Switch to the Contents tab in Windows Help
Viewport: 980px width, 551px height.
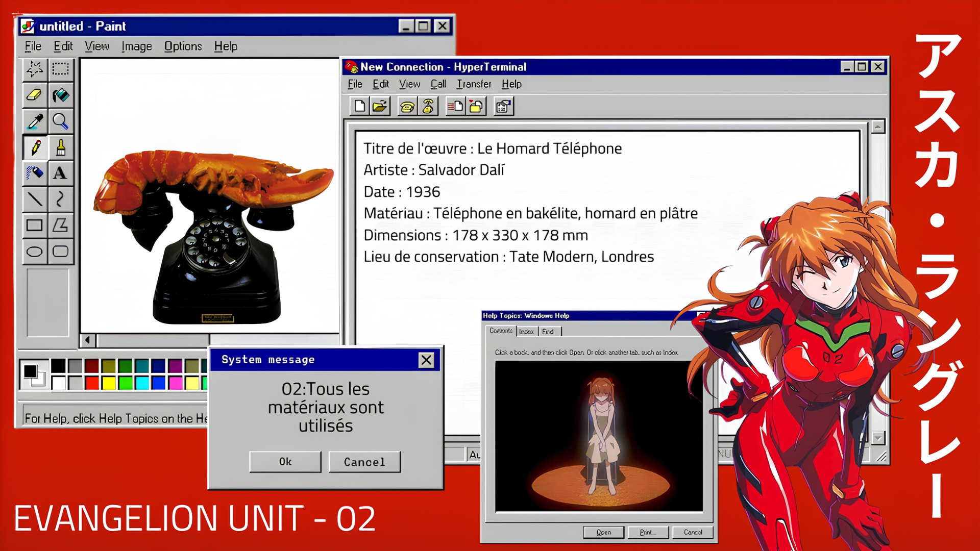501,331
